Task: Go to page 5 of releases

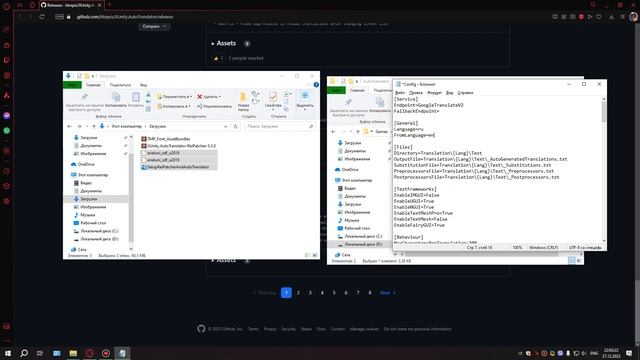Action: 334,293
